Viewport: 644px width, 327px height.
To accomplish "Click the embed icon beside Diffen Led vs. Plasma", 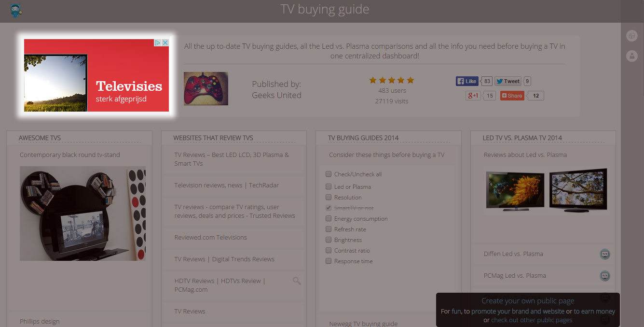I will pos(604,254).
